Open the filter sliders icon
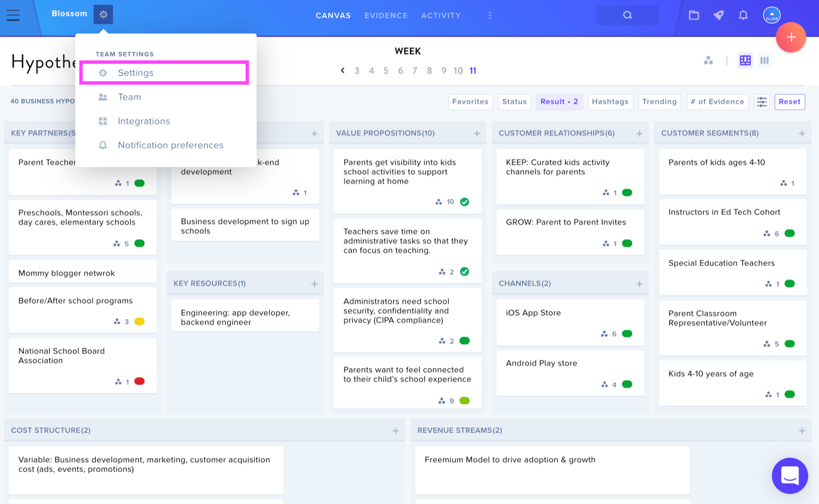Image resolution: width=819 pixels, height=504 pixels. [x=762, y=102]
